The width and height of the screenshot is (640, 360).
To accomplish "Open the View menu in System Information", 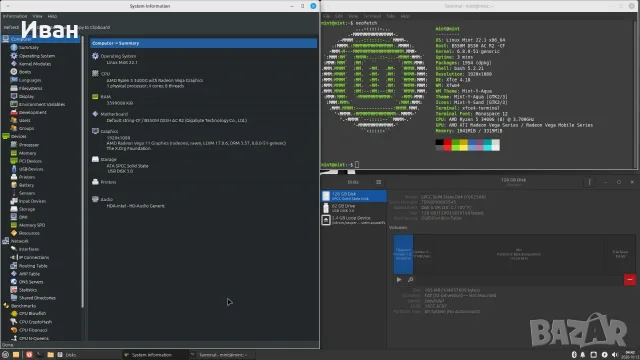I will pos(38,16).
